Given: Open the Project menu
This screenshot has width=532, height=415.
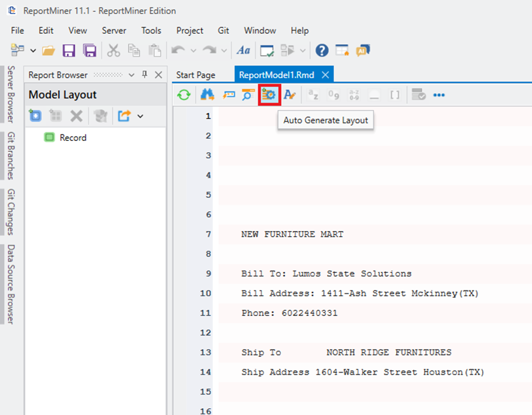Looking at the screenshot, I should point(190,31).
